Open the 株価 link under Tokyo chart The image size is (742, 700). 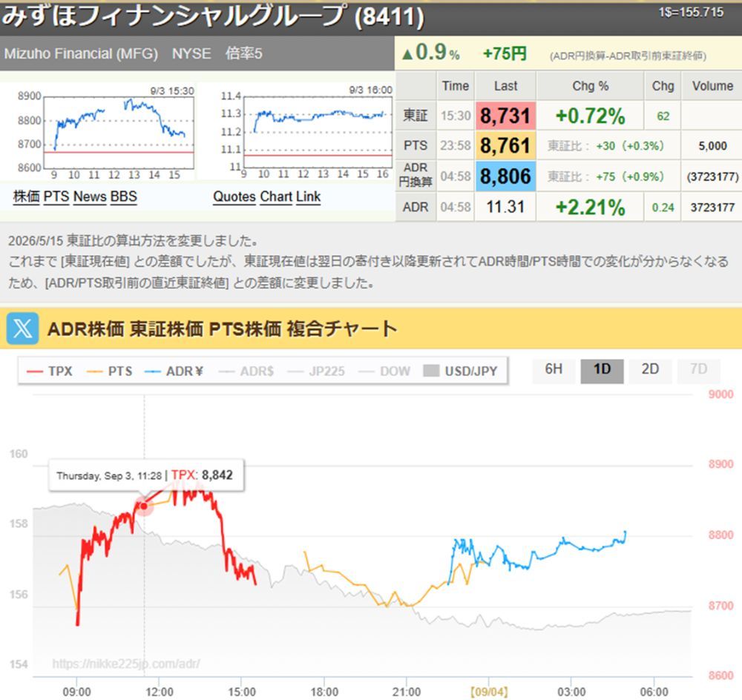coord(27,197)
